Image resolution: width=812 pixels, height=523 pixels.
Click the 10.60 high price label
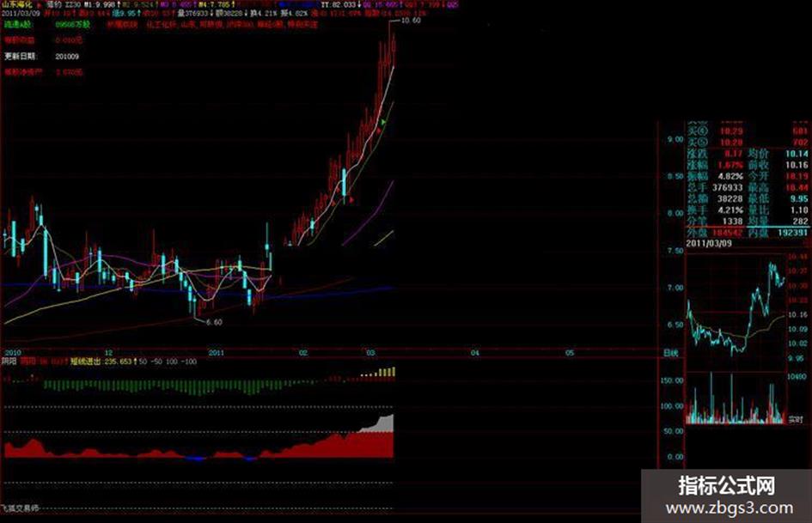tap(412, 21)
